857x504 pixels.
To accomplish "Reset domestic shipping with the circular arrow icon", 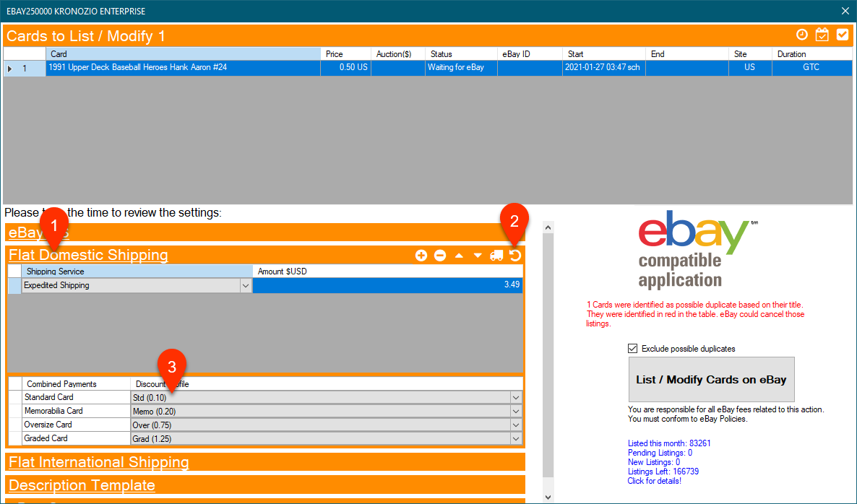I will (x=515, y=256).
